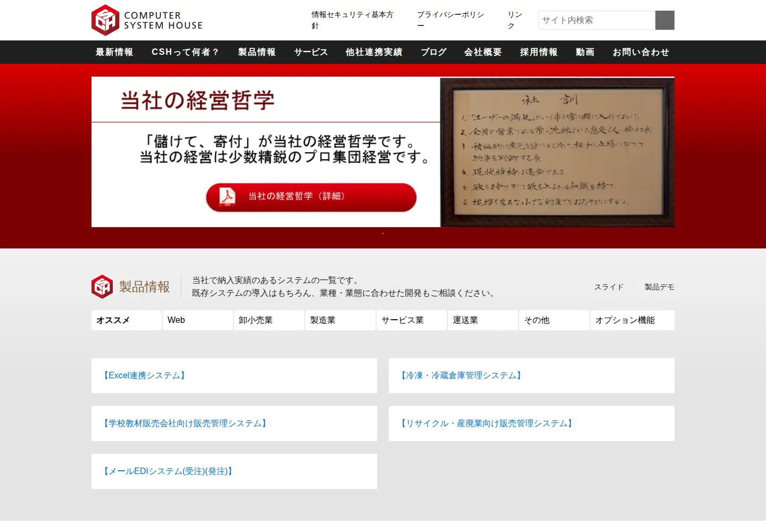Viewport: 766px width, 532px height.
Task: Click 当社の経営哲学（詳細） red button
Action: click(311, 197)
